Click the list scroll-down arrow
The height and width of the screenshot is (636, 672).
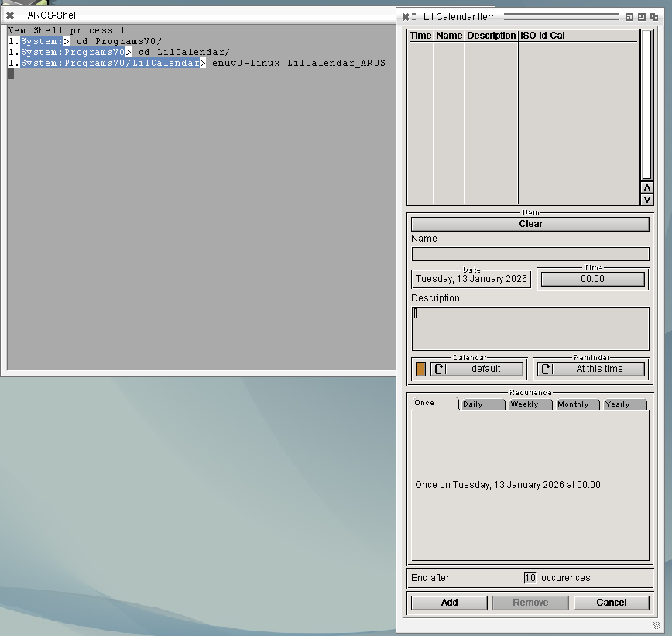coord(646,200)
